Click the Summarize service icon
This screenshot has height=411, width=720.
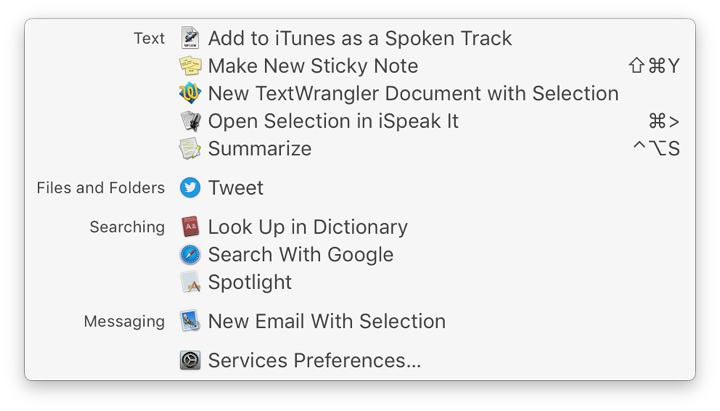[x=190, y=149]
